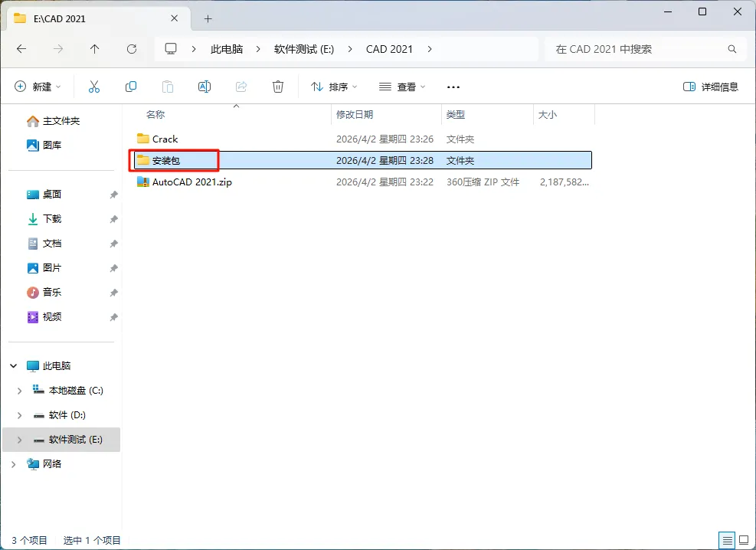The width and height of the screenshot is (756, 550).
Task: Click the Paste clipboard icon
Action: tap(167, 87)
